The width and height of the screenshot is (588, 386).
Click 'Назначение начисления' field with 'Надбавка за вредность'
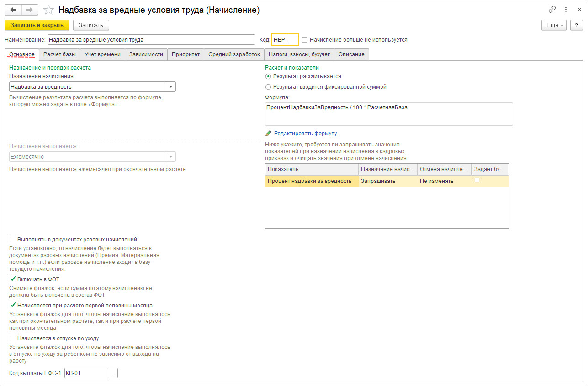tap(88, 87)
